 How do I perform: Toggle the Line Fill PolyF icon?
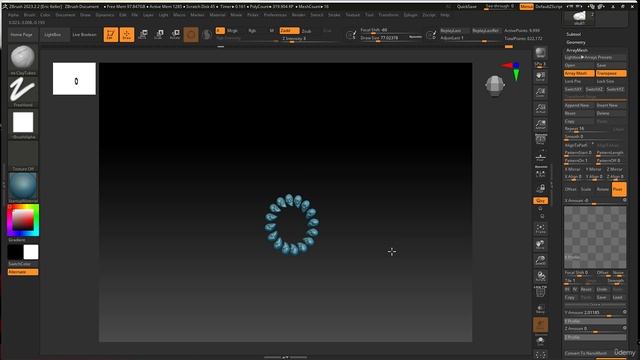540,292
